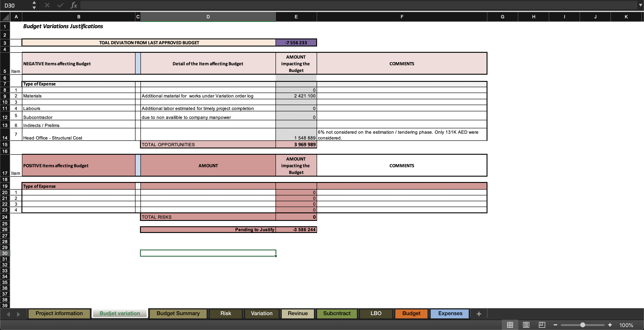The height and width of the screenshot is (330, 644).
Task: Click due to non availible manpower cell
Action: [208, 116]
